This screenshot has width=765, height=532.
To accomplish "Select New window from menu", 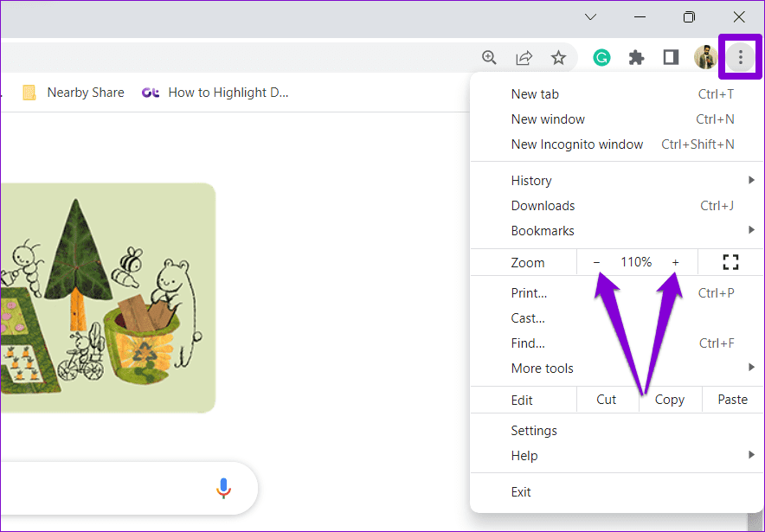I will [x=617, y=119].
